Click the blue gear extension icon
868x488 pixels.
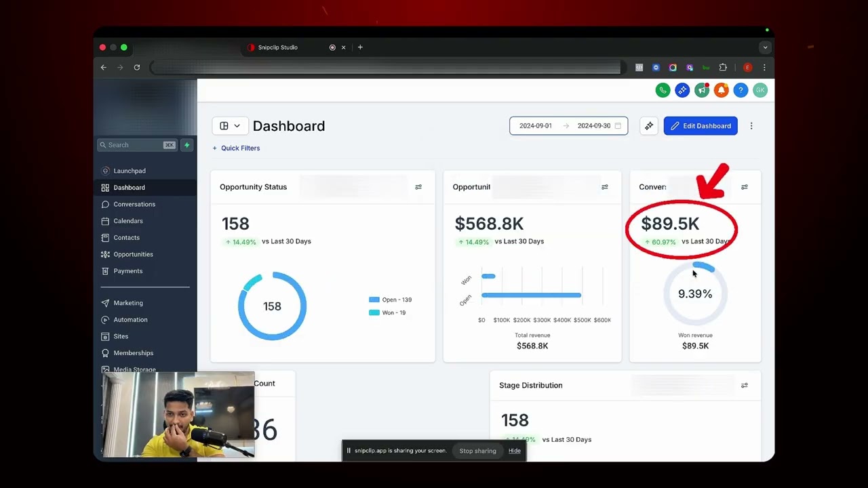coord(656,68)
